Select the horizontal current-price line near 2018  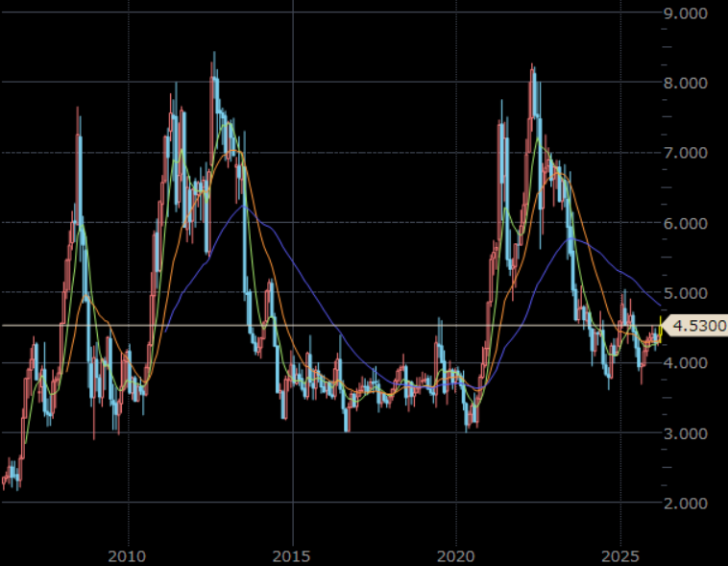pos(394,326)
